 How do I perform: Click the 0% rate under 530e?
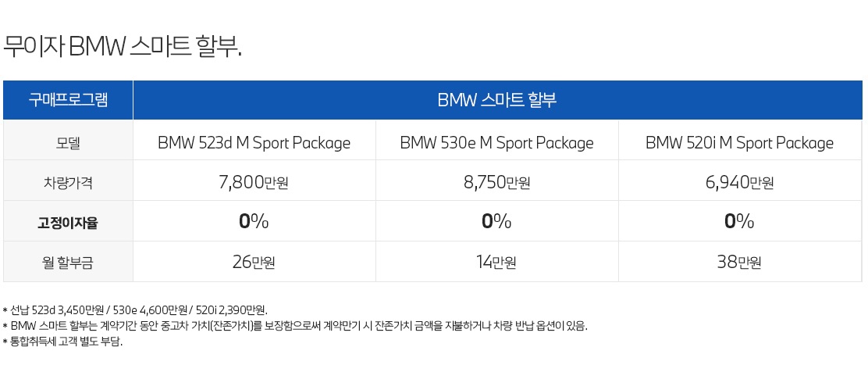point(497,222)
